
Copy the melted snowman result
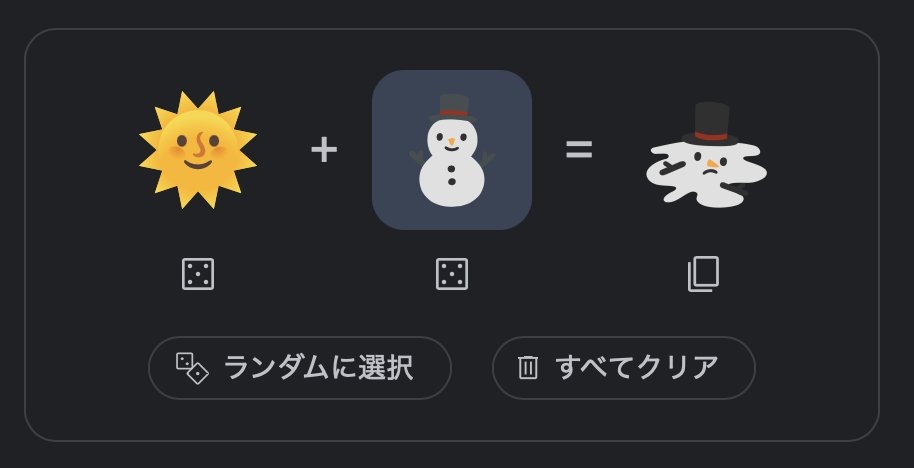click(x=703, y=274)
